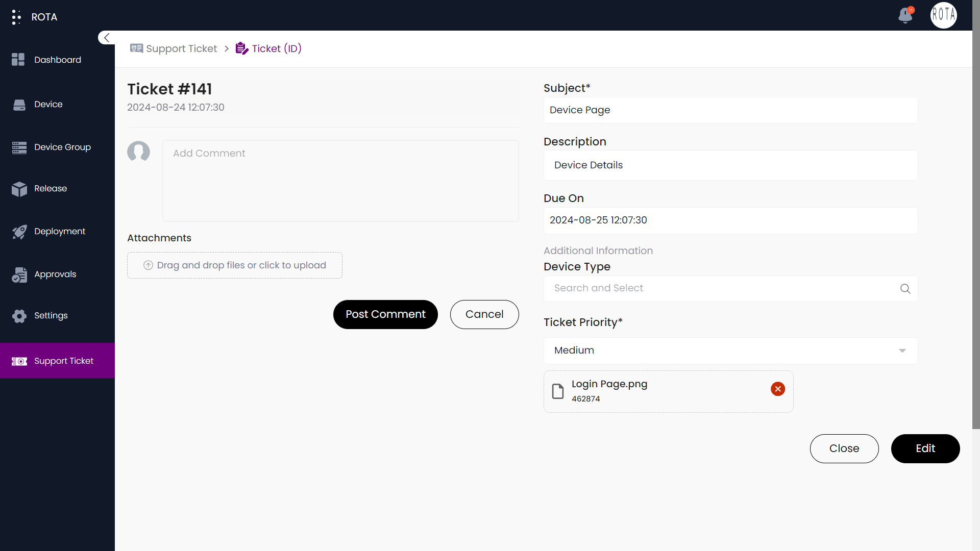Click the Deployment rocket icon
The height and width of the screenshot is (551, 980).
(19, 232)
